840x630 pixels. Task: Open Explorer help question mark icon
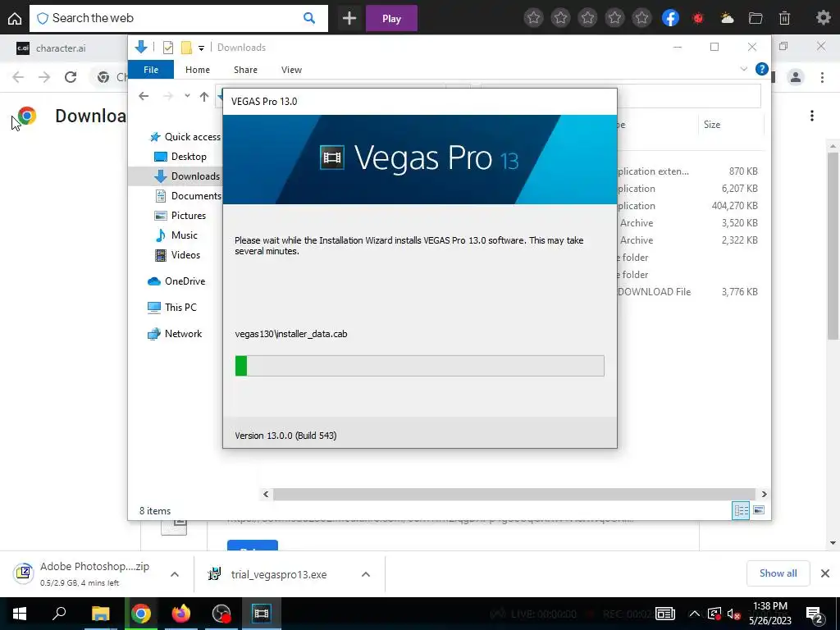762,69
